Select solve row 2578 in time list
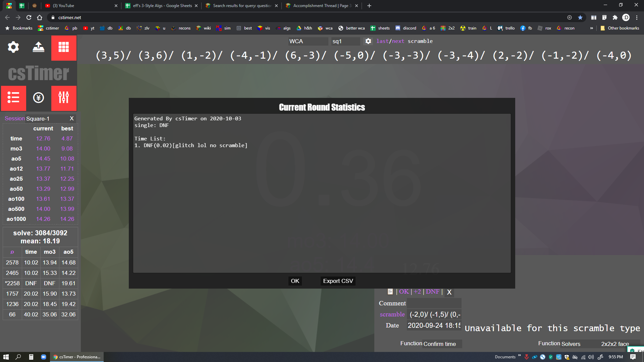This screenshot has height=362, width=644. click(x=40, y=263)
